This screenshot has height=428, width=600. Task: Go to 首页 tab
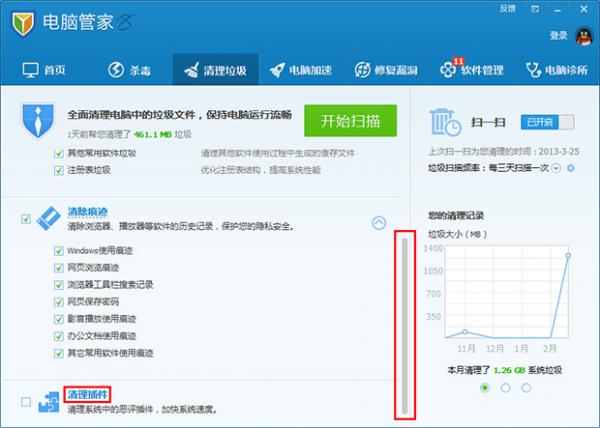tap(44, 70)
